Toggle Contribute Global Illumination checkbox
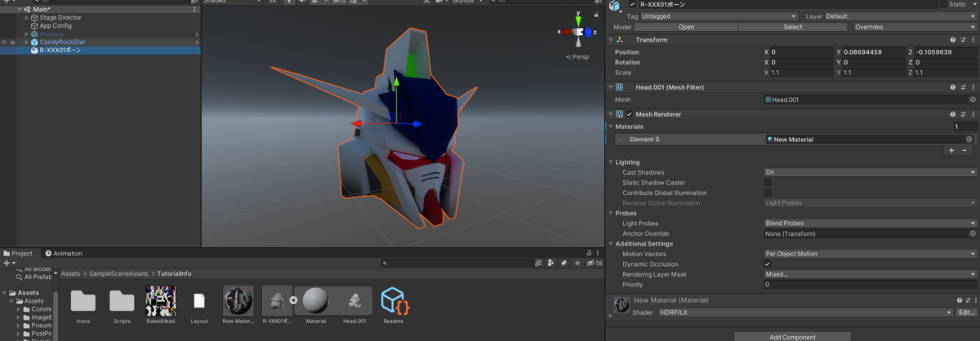This screenshot has height=341, width=980. pos(767,193)
